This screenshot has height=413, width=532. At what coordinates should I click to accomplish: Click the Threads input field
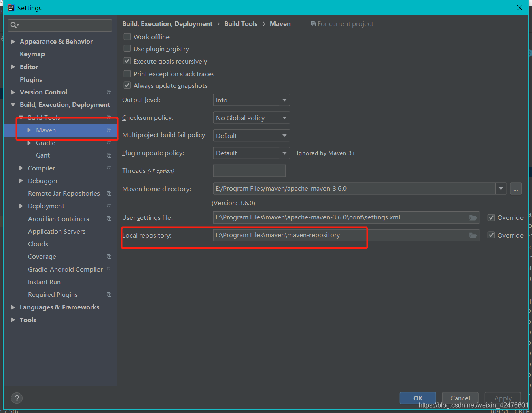coord(249,171)
